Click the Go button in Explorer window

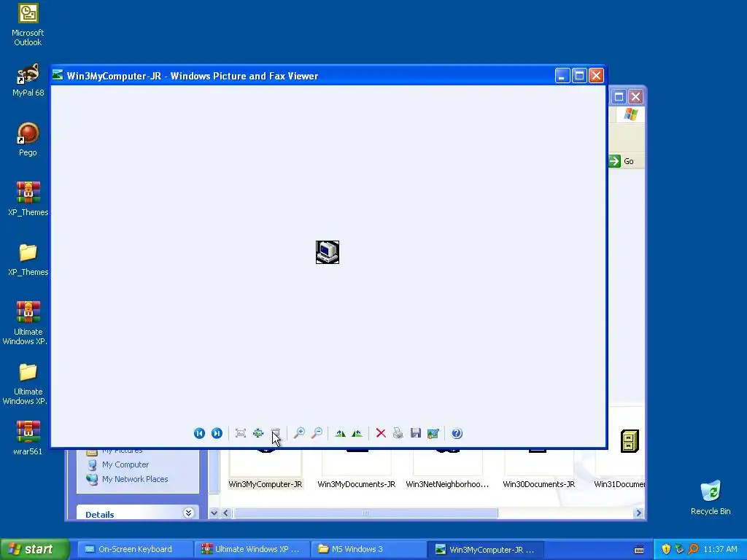[622, 161]
